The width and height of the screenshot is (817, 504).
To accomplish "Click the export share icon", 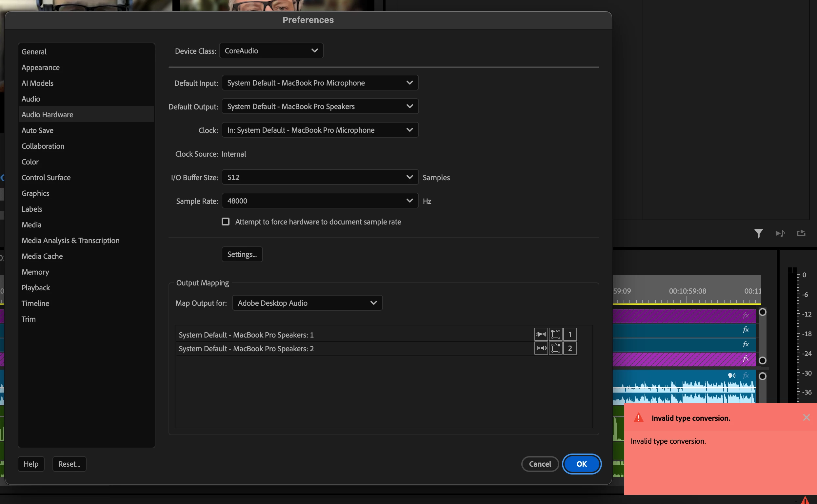I will [801, 233].
